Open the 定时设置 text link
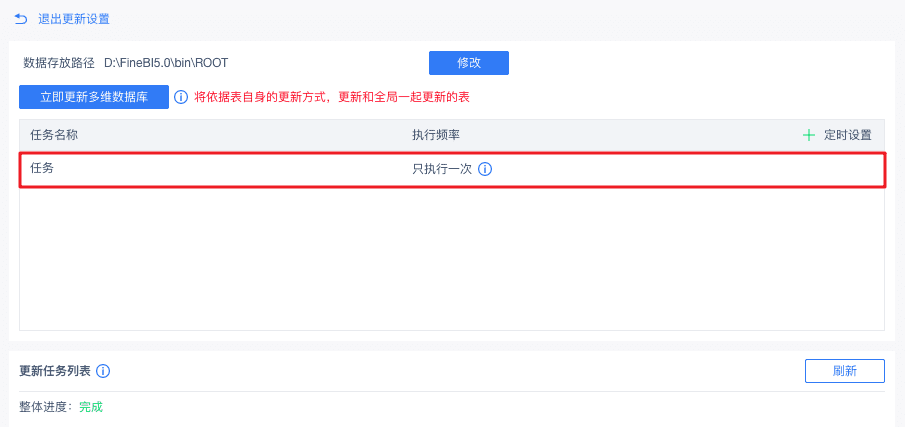The image size is (905, 427). click(848, 135)
